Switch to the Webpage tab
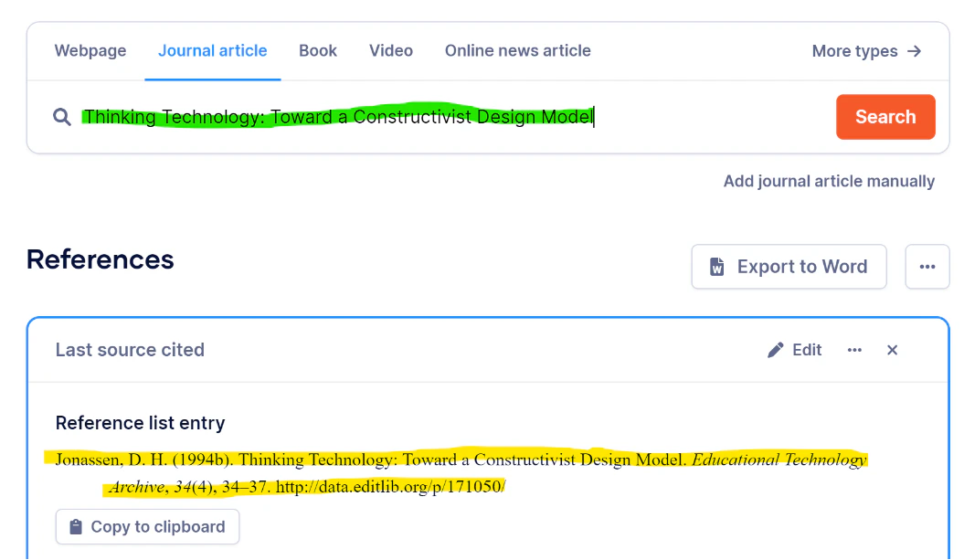Screen dimensions: 964x560 (90, 51)
